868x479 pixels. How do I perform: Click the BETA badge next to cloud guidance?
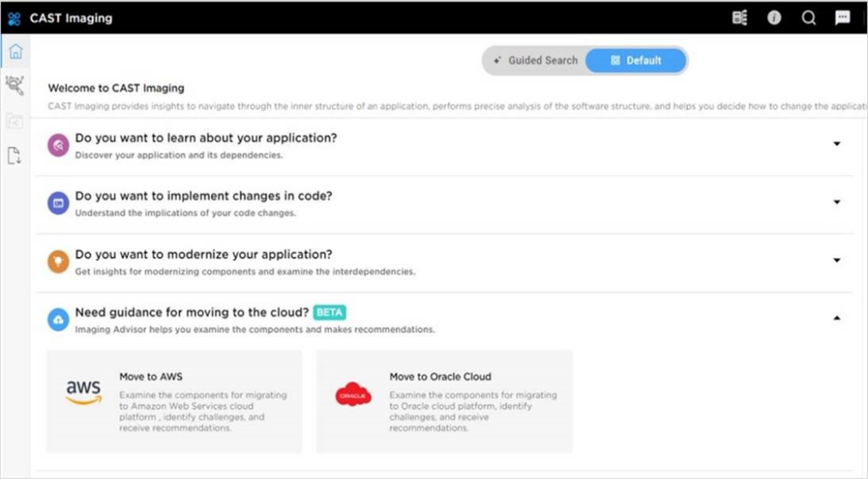tap(329, 312)
